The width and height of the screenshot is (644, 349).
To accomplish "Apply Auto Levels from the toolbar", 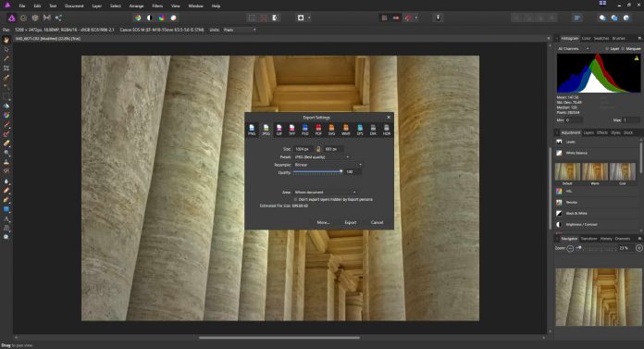I will click(138, 18).
